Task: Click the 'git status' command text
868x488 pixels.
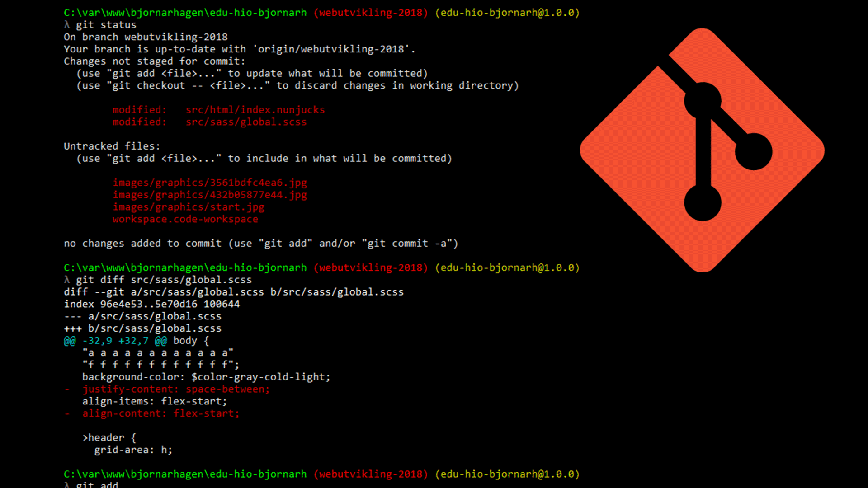Action: 106,25
